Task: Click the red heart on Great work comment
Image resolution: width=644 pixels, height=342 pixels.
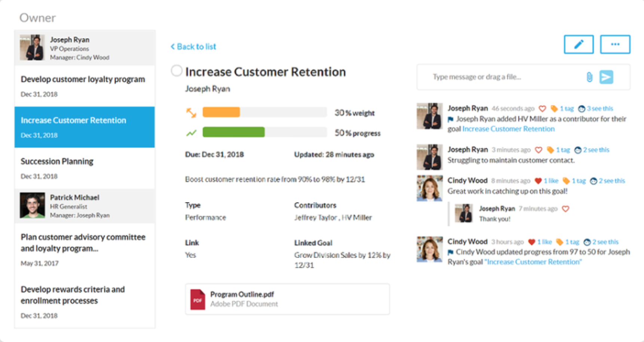Action: (x=538, y=181)
